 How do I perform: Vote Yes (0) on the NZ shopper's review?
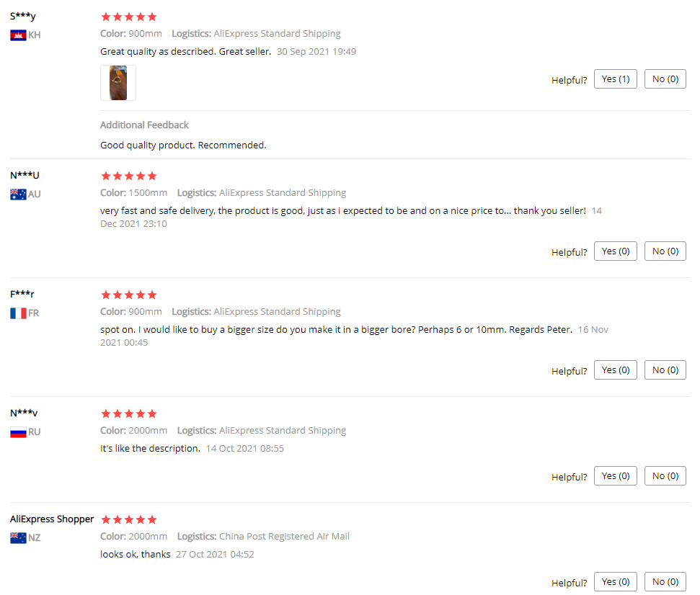pos(615,581)
